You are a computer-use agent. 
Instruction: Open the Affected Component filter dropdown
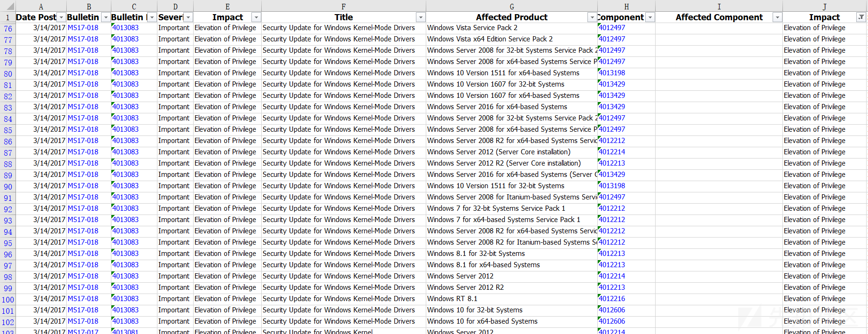click(x=777, y=17)
